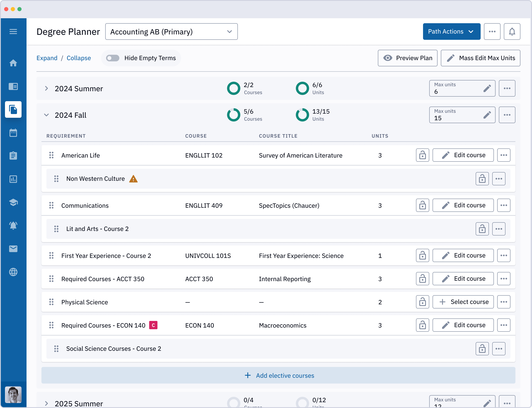
Task: Open more options for Physical Science row
Action: tap(504, 302)
